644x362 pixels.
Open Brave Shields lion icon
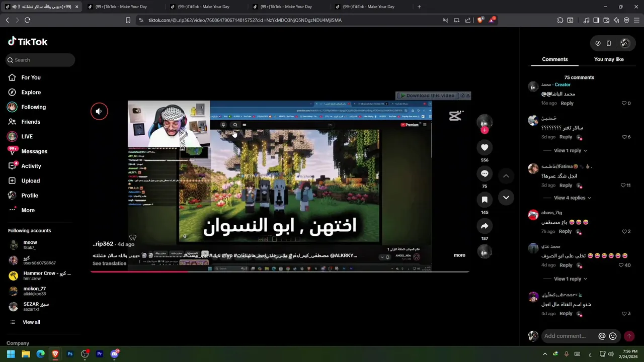(x=480, y=20)
